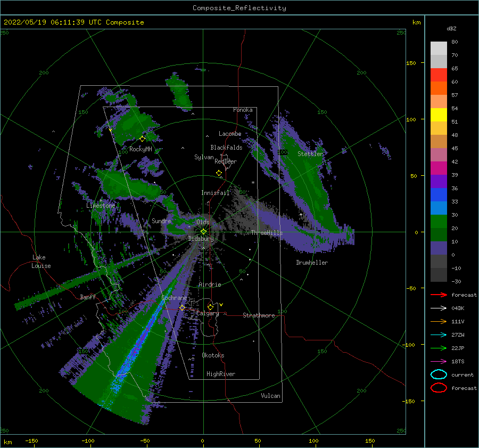Image resolution: width=479 pixels, height=448 pixels.
Task: Click the yellow radar site marker at Didsbury
Action: tap(203, 232)
